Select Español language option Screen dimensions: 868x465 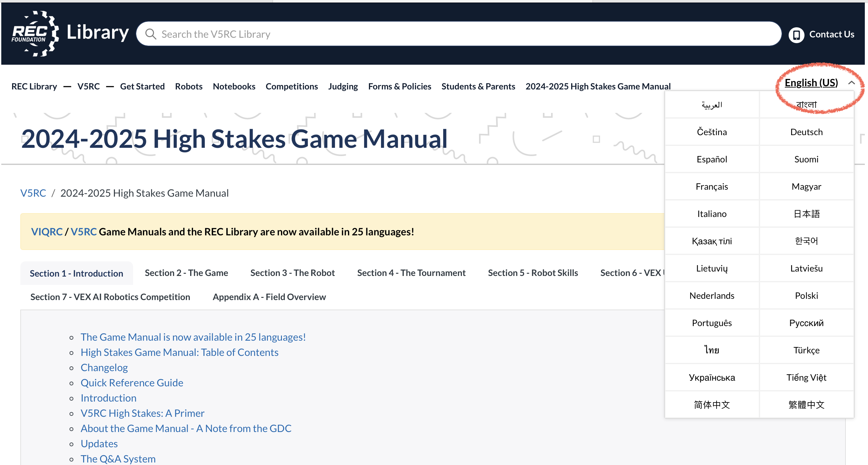[712, 159]
